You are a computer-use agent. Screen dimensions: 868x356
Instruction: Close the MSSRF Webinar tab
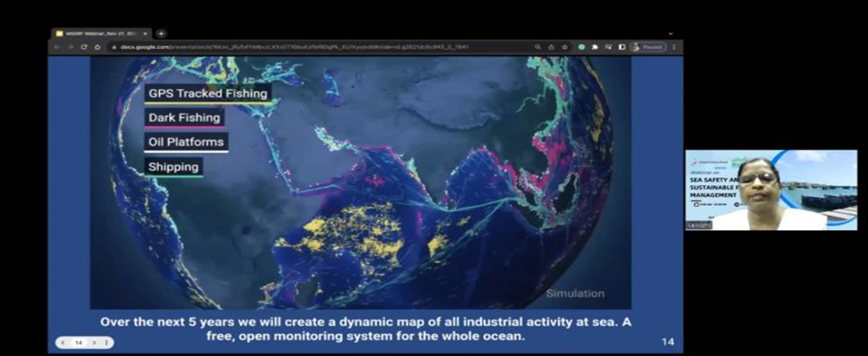145,34
